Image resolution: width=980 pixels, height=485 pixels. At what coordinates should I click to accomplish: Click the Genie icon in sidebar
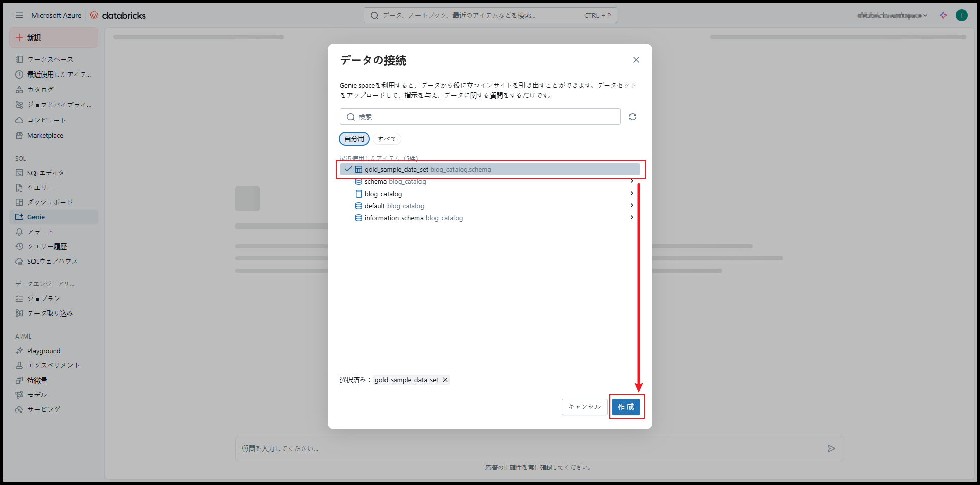19,217
